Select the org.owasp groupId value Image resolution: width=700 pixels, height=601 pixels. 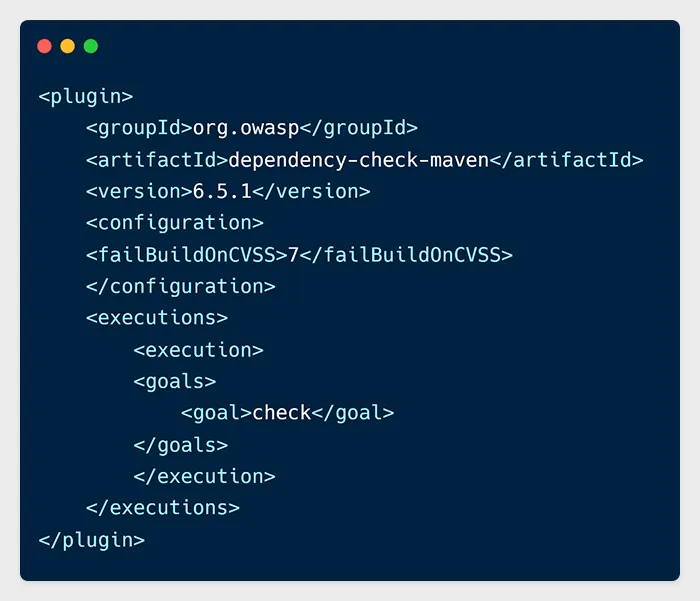coord(246,128)
